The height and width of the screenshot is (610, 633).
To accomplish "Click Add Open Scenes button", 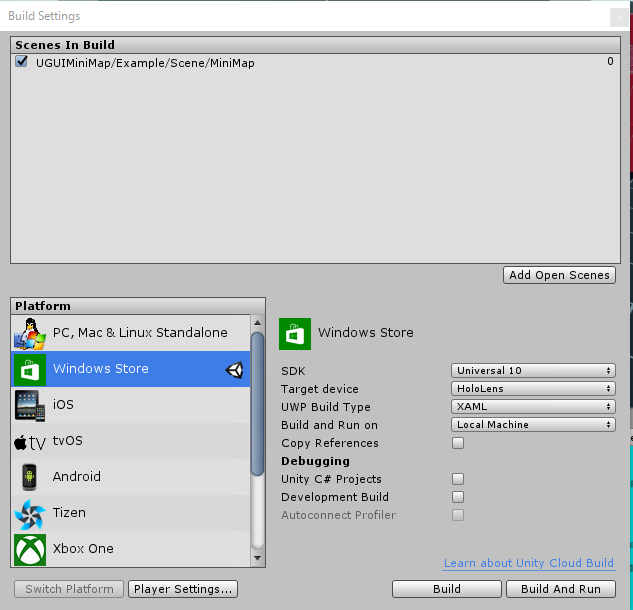I will pos(560,275).
